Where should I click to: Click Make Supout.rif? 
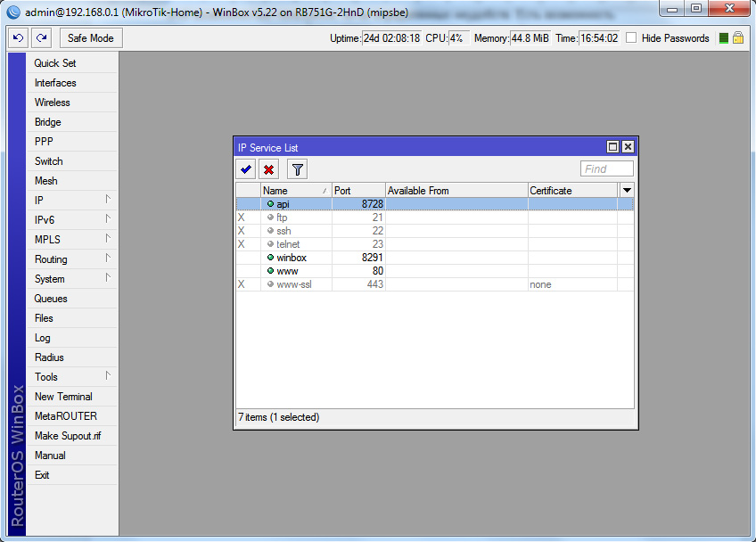(x=67, y=435)
